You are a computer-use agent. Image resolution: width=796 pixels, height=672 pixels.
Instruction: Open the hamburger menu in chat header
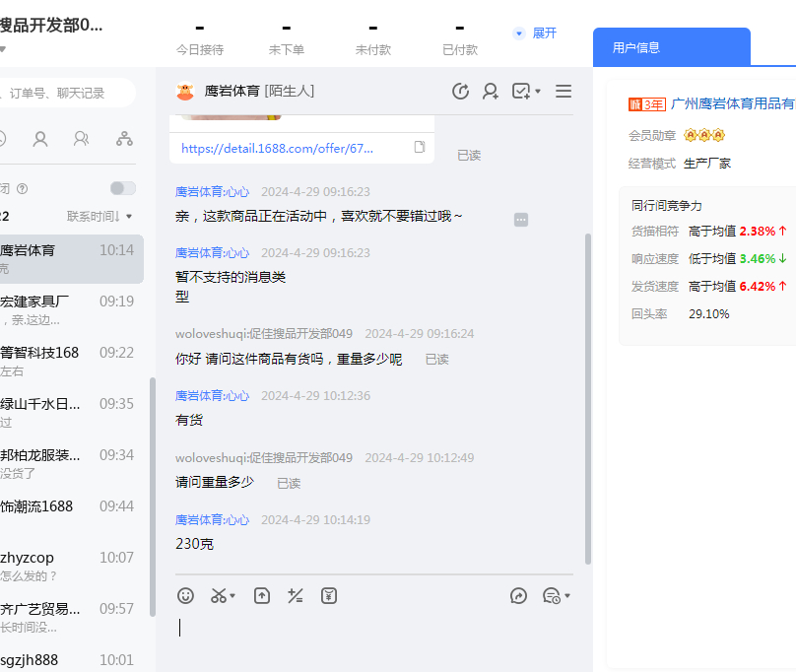pyautogui.click(x=564, y=92)
